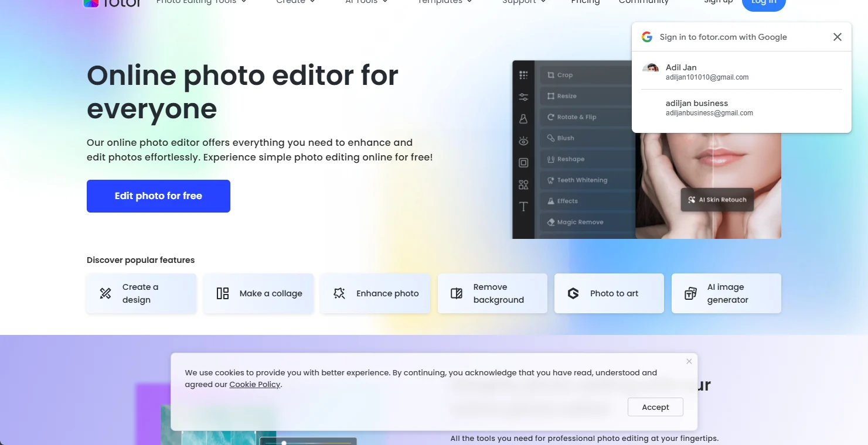Open AI image generator feature
This screenshot has height=445, width=868.
(x=726, y=293)
